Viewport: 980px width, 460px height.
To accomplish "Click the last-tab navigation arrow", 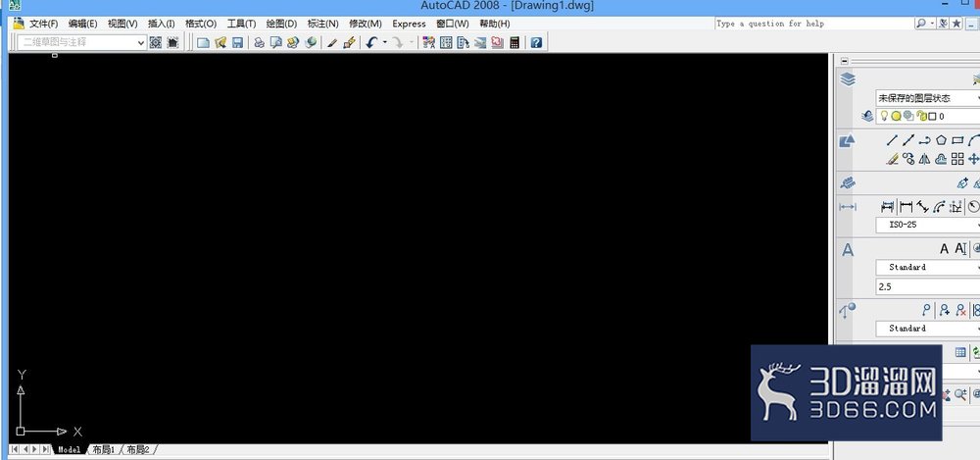I will [x=46, y=449].
